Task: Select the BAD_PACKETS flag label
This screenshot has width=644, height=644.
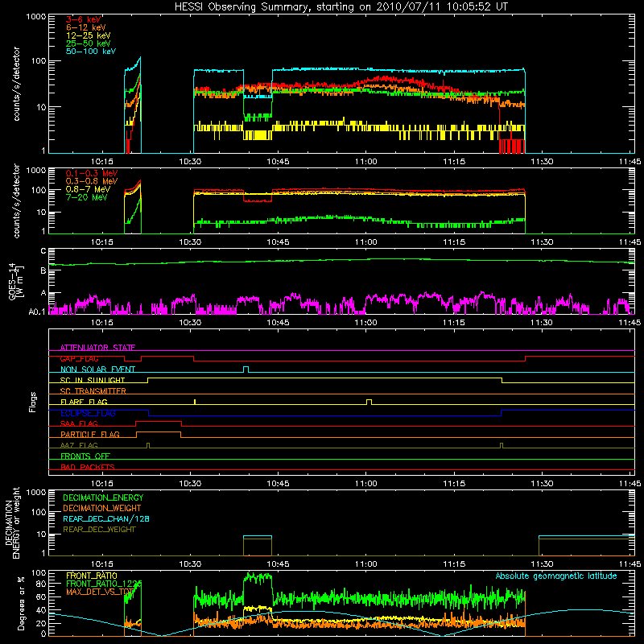Action: [x=88, y=467]
